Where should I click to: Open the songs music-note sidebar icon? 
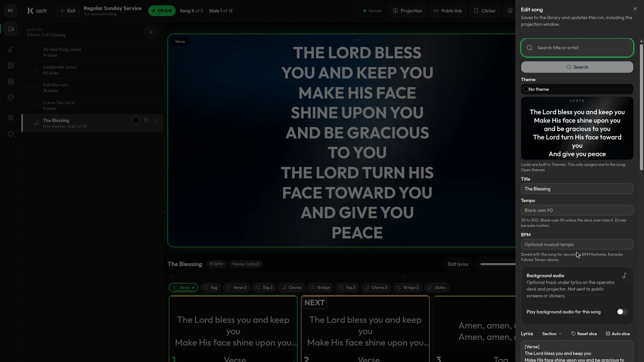[x=11, y=49]
